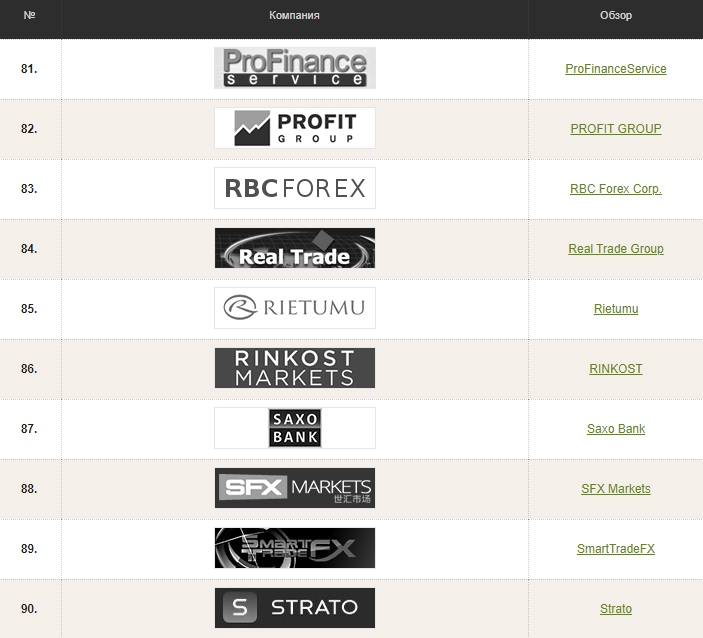The width and height of the screenshot is (703, 638).
Task: Click the Real Trade logo banner
Action: pyautogui.click(x=294, y=248)
